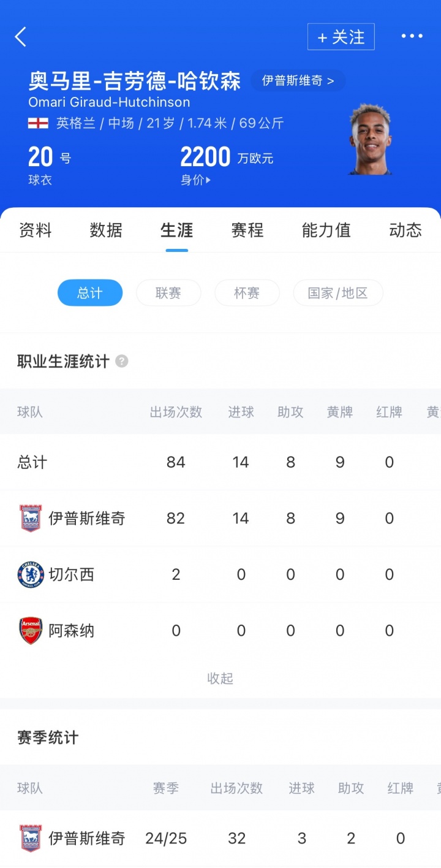Screen dimensions: 441x868
Task: Tap the Ipswich crest in season statistics
Action: (31, 838)
